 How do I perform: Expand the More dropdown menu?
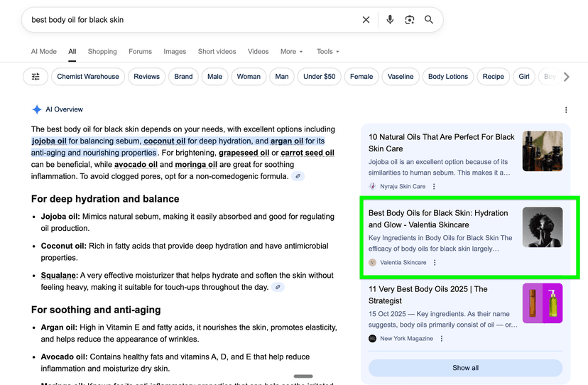click(291, 52)
